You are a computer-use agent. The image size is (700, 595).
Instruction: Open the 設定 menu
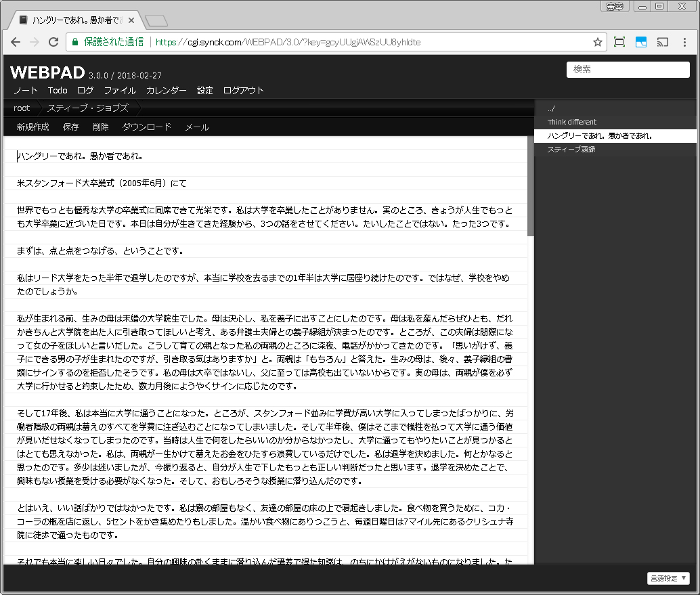click(205, 90)
